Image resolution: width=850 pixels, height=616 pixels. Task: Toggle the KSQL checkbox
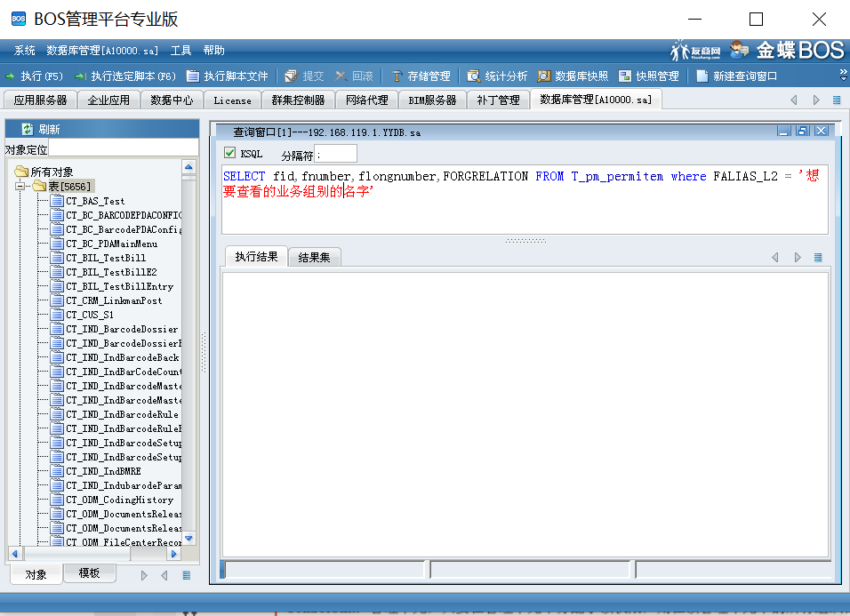point(230,153)
